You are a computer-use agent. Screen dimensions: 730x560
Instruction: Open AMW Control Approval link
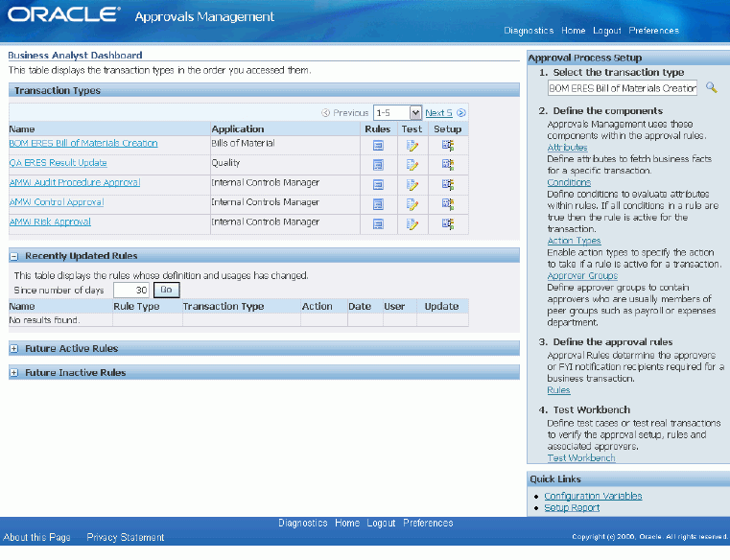pyautogui.click(x=57, y=202)
